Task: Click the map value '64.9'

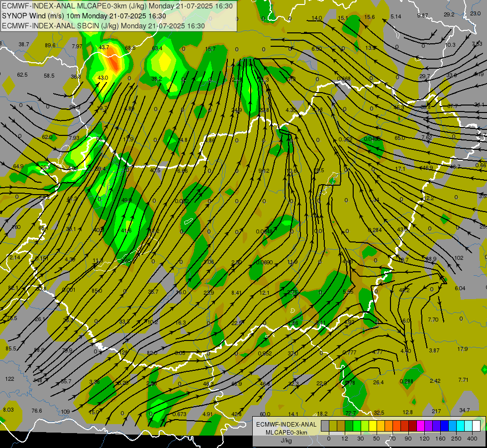Action: [18, 166]
